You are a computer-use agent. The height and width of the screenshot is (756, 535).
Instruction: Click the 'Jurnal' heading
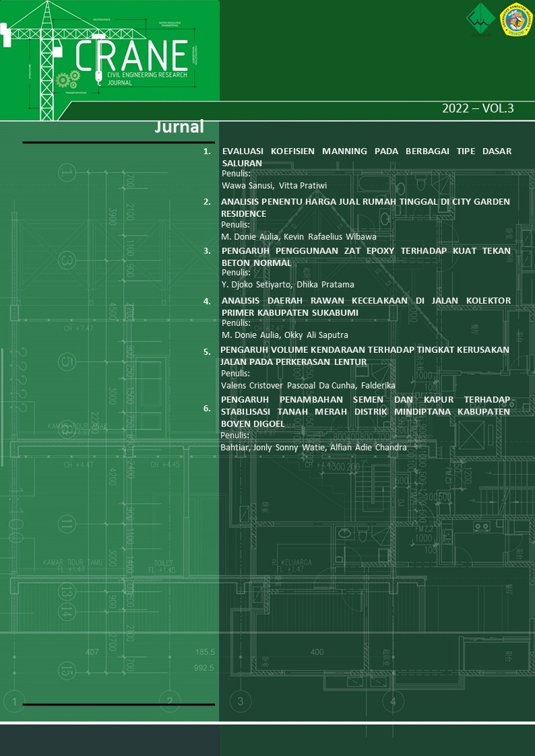tap(179, 128)
